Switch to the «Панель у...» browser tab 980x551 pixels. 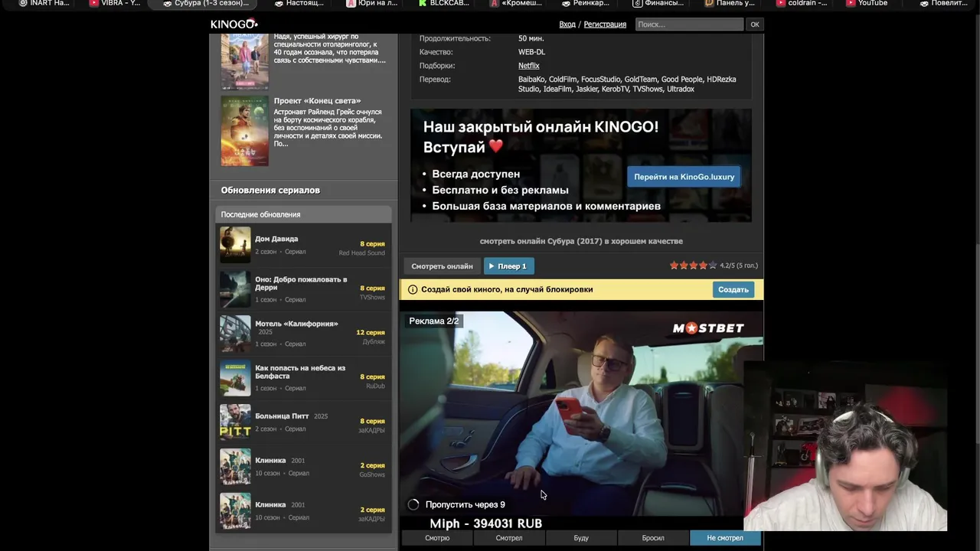(x=730, y=3)
